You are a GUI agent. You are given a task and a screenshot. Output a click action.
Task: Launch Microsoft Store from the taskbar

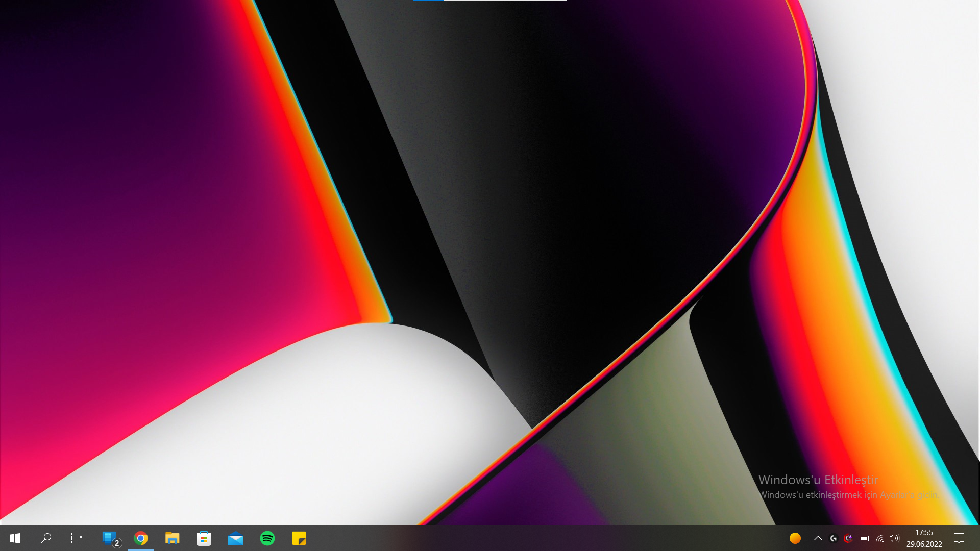click(x=204, y=538)
